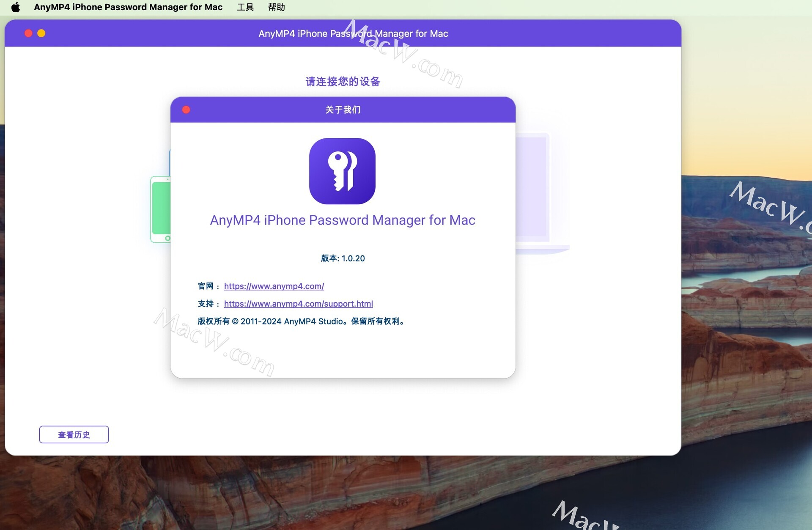
Task: Click the 官网 label
Action: (206, 286)
